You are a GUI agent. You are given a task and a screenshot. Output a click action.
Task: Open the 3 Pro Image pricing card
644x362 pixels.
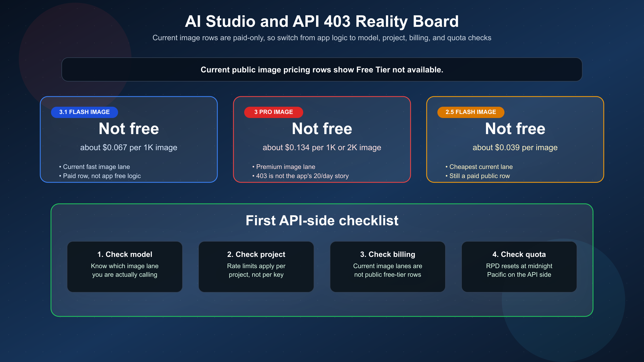[322, 139]
